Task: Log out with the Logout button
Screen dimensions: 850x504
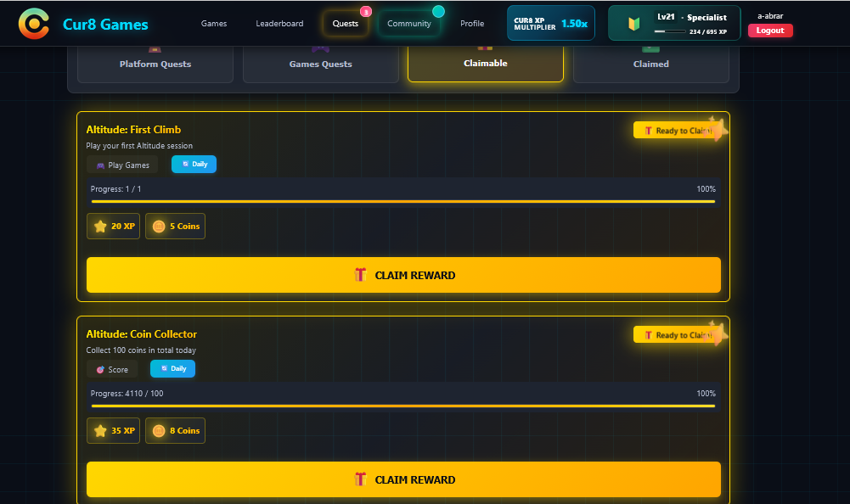Action: (x=770, y=31)
